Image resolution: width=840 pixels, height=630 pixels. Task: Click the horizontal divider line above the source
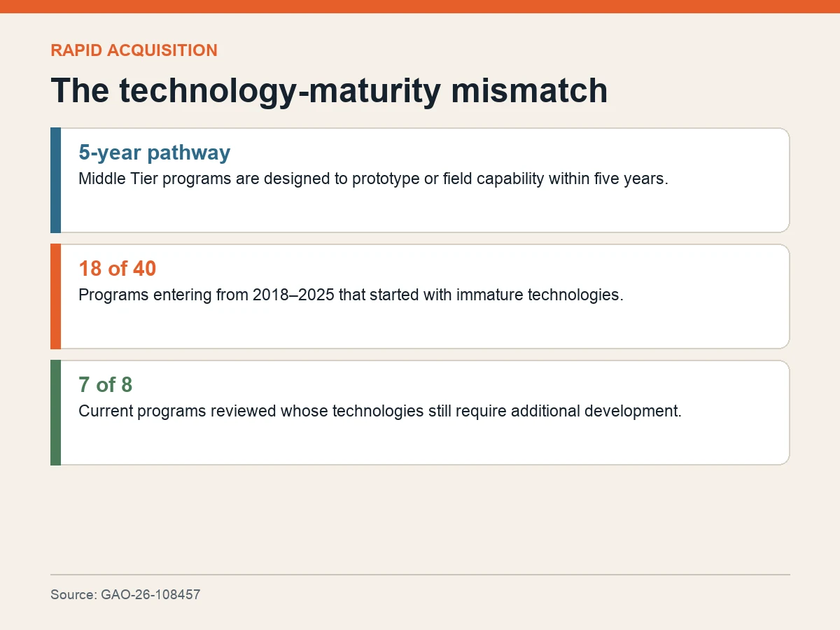(x=420, y=575)
